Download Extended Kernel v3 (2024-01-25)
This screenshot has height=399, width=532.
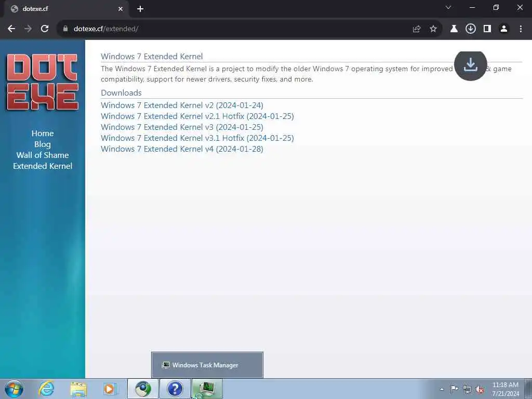[182, 127]
